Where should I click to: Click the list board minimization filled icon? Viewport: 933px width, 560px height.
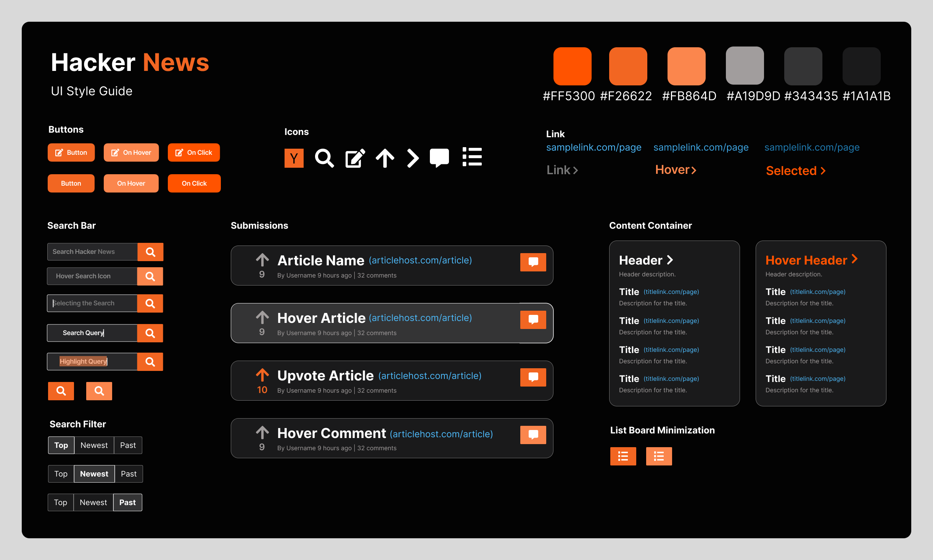pyautogui.click(x=623, y=456)
